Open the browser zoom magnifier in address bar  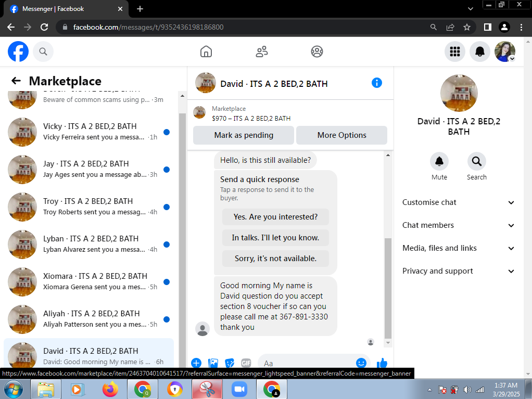click(433, 27)
